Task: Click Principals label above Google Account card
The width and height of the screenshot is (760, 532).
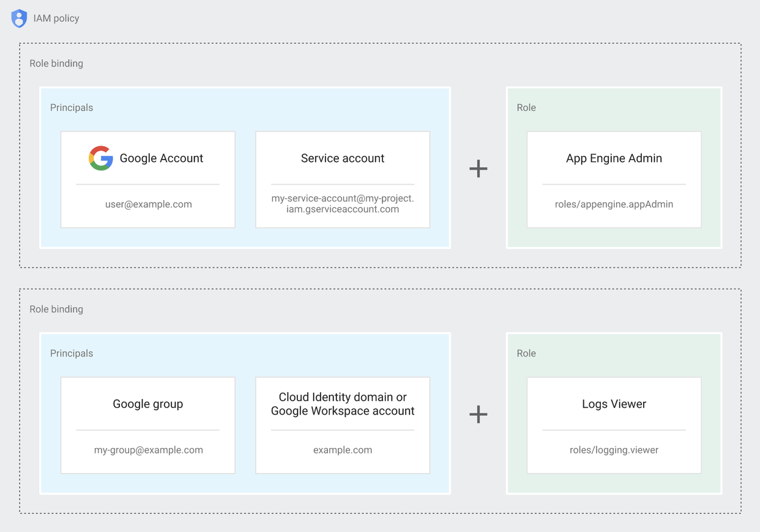Action: [72, 108]
